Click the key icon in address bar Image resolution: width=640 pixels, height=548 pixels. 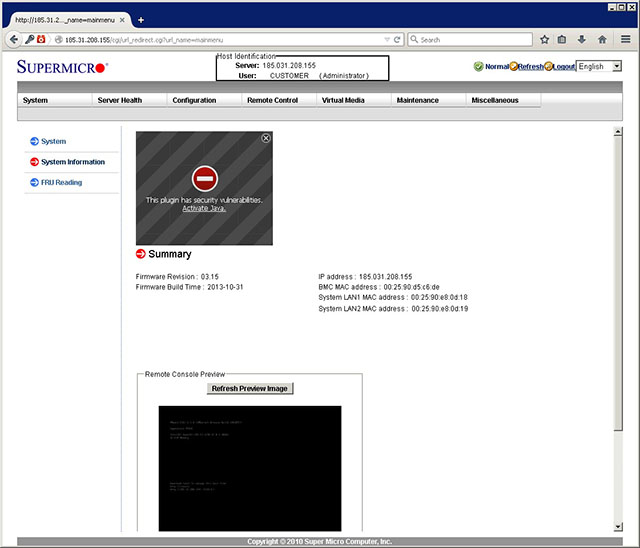29,40
